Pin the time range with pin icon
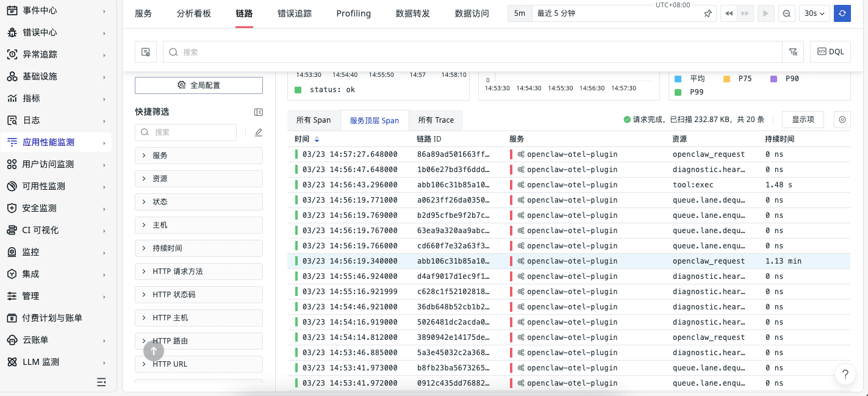Image resolution: width=868 pixels, height=396 pixels. coord(708,13)
